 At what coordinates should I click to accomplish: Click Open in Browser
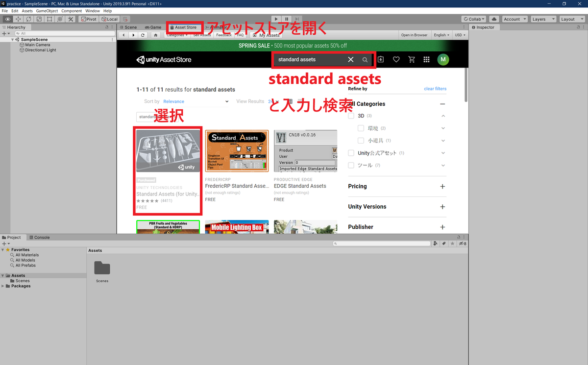tap(414, 35)
